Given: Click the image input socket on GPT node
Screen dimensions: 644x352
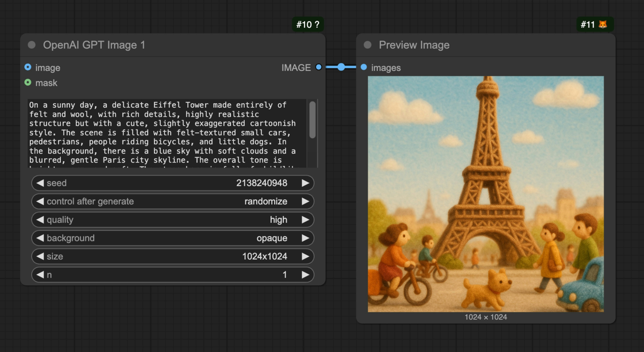Looking at the screenshot, I should 28,67.
